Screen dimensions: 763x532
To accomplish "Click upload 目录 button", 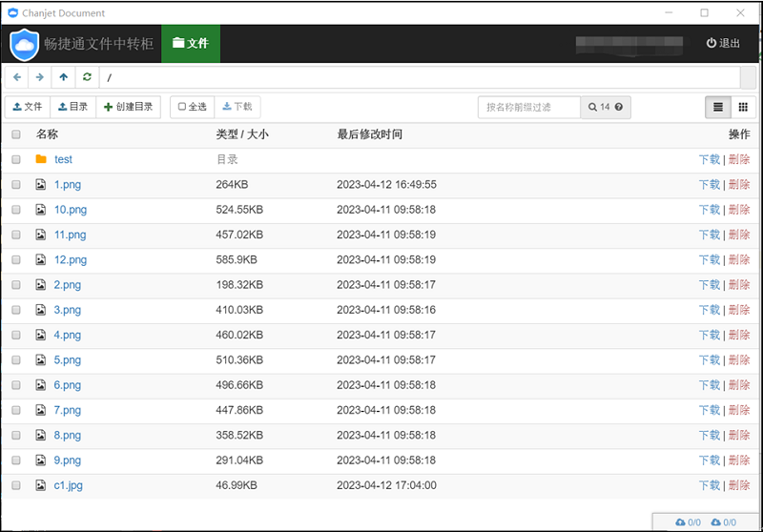I will [x=73, y=107].
